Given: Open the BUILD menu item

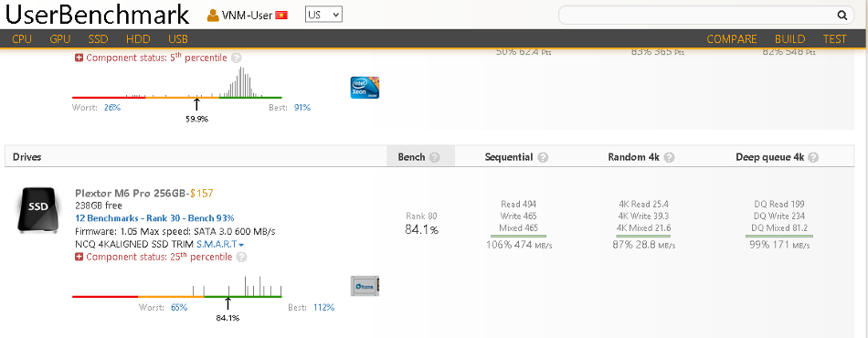Looking at the screenshot, I should coord(790,39).
